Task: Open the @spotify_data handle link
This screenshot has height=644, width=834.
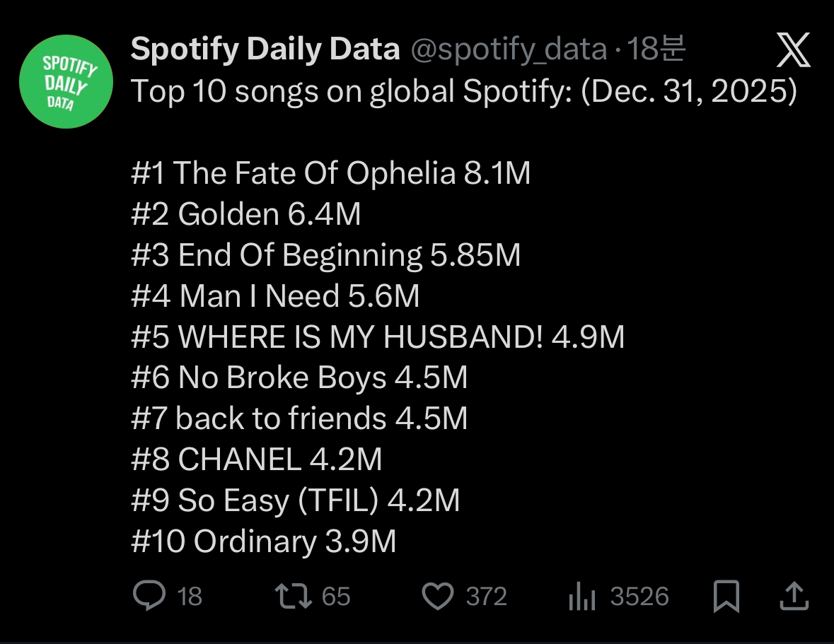Action: 508,49
